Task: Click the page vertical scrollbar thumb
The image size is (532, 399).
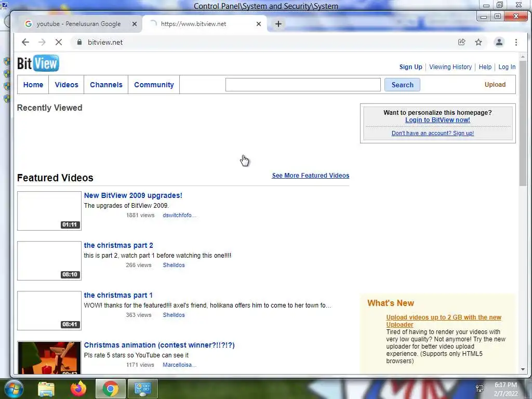Action: pyautogui.click(x=523, y=124)
